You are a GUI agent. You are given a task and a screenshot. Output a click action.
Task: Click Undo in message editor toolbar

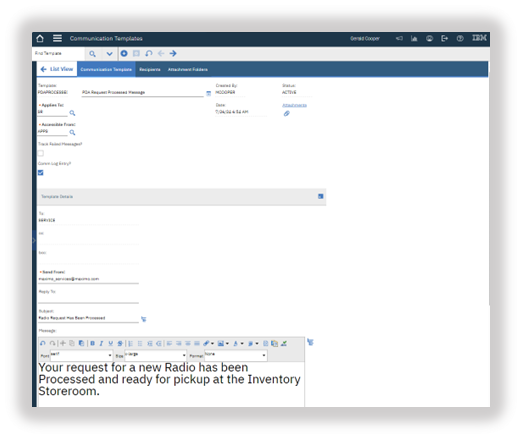point(43,343)
